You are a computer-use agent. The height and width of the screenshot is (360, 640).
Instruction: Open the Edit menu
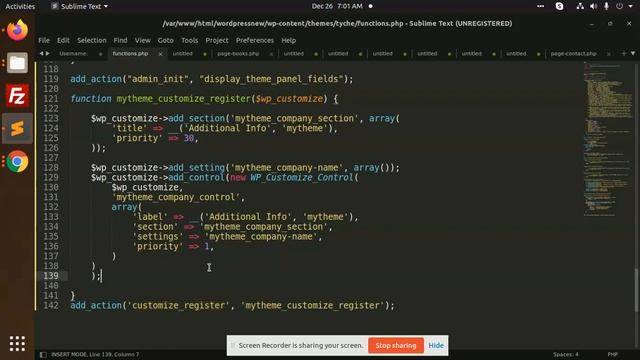pos(63,40)
